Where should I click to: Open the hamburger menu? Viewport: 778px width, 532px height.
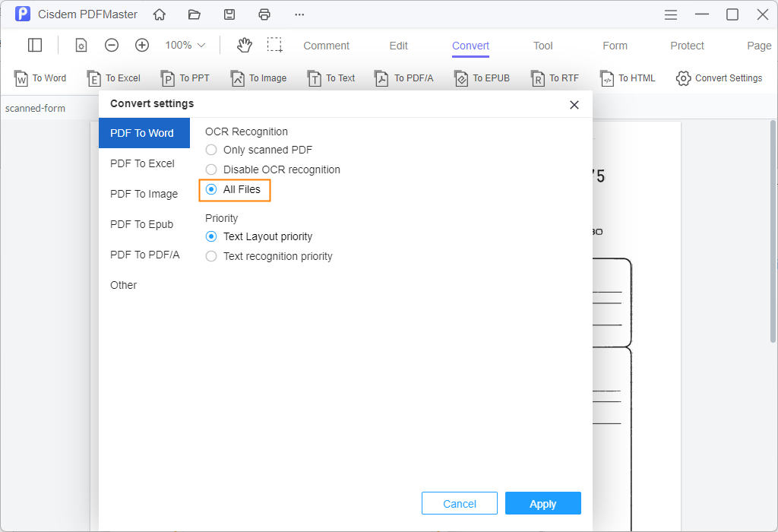pos(670,14)
